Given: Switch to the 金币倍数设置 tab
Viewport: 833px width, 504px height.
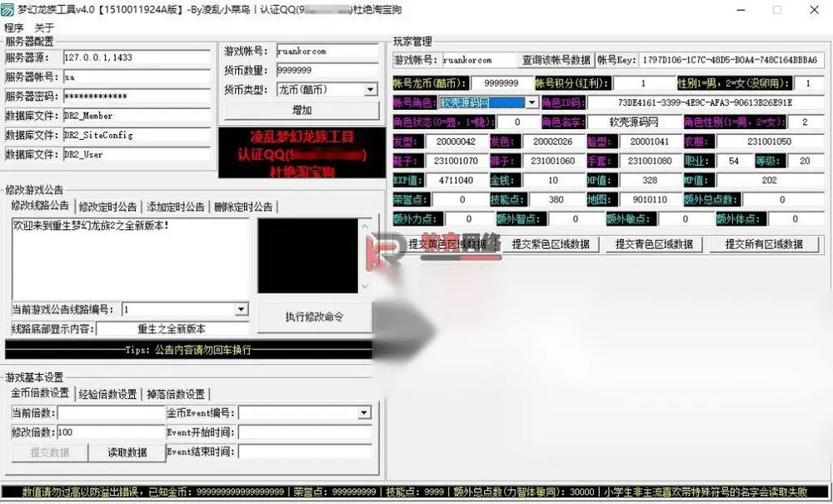Looking at the screenshot, I should (40, 393).
